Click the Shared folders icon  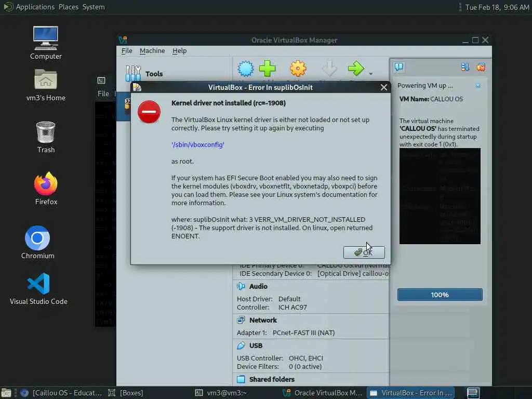(241, 379)
